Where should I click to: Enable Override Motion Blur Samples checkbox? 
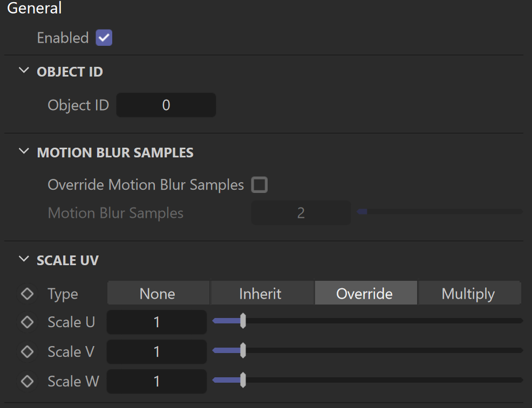259,185
